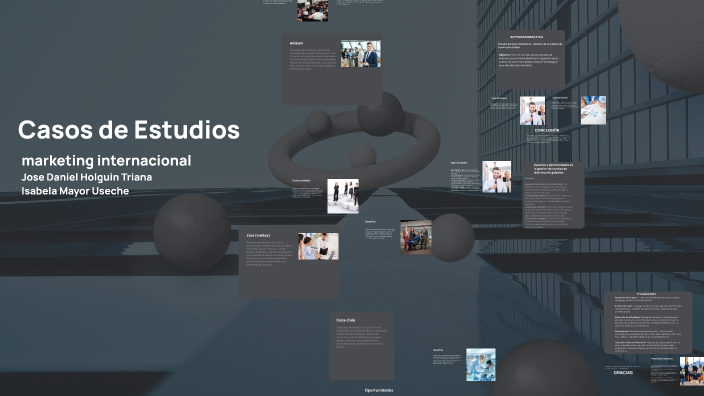This screenshot has width=704, height=396.
Task: Open the 'Procedimiento' card
Action: (648, 322)
